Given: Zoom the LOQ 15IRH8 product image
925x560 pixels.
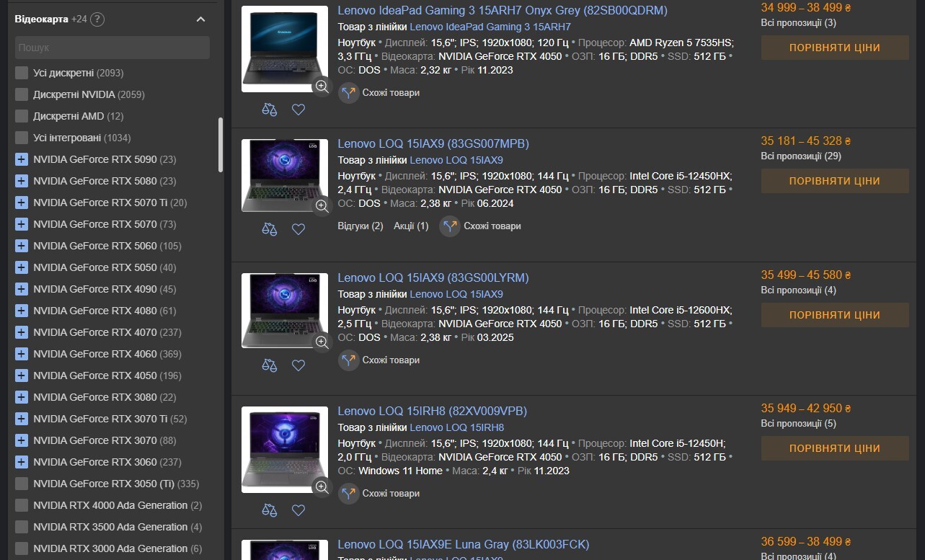Looking at the screenshot, I should click(x=322, y=487).
